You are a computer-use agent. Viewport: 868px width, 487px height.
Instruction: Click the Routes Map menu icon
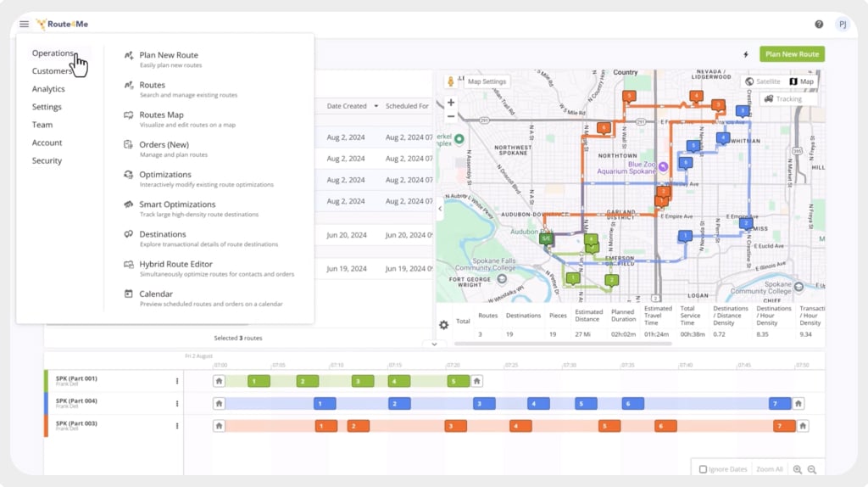click(129, 115)
